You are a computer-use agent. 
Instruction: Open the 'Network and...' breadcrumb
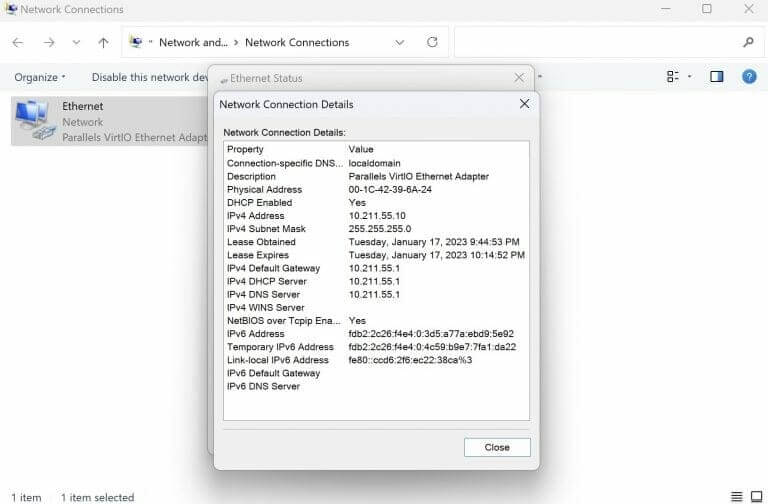(193, 43)
